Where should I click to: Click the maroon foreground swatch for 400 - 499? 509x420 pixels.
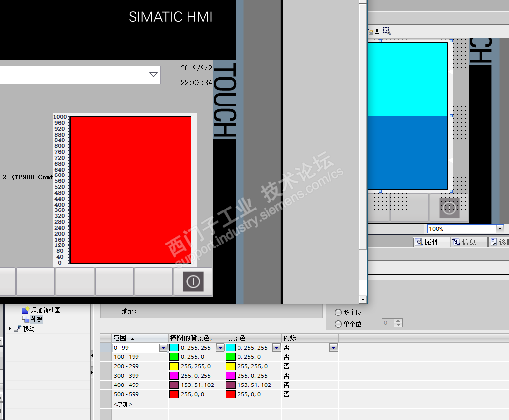click(x=231, y=385)
